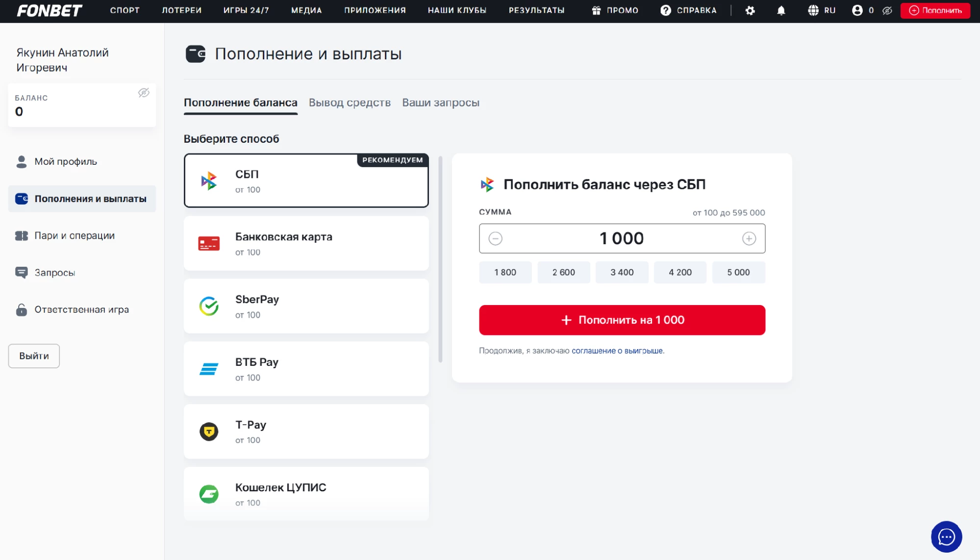Select СБП payment method

pos(306,180)
